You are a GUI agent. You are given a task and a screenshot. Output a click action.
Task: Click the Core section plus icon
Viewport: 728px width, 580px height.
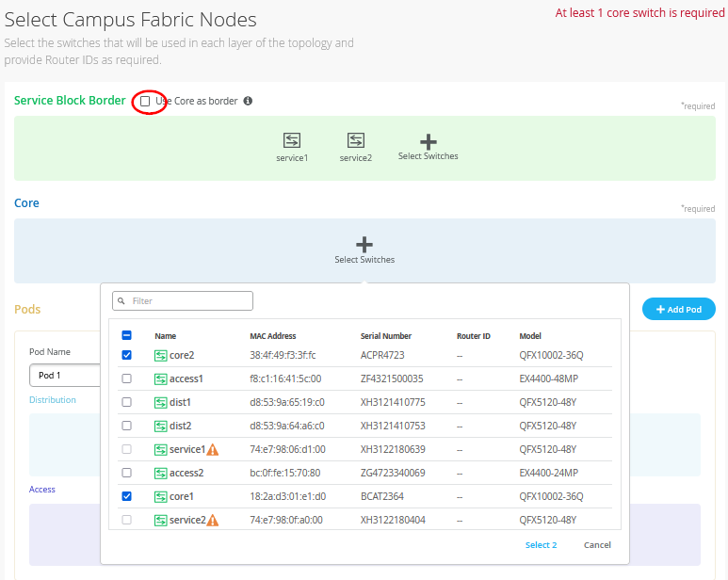(x=364, y=244)
